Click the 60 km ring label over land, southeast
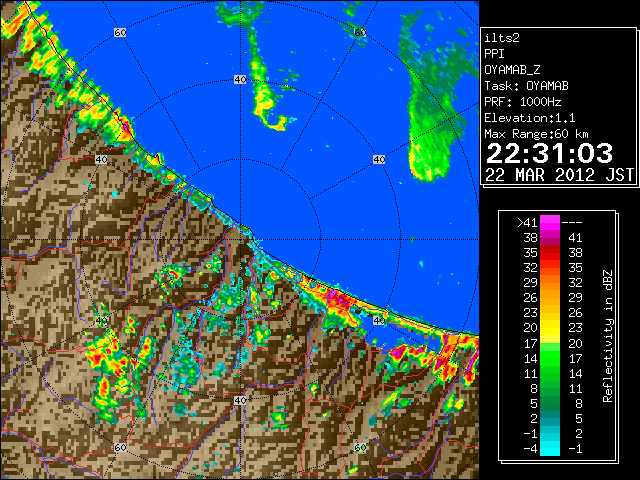Image resolution: width=640 pixels, height=480 pixels. pos(360,448)
